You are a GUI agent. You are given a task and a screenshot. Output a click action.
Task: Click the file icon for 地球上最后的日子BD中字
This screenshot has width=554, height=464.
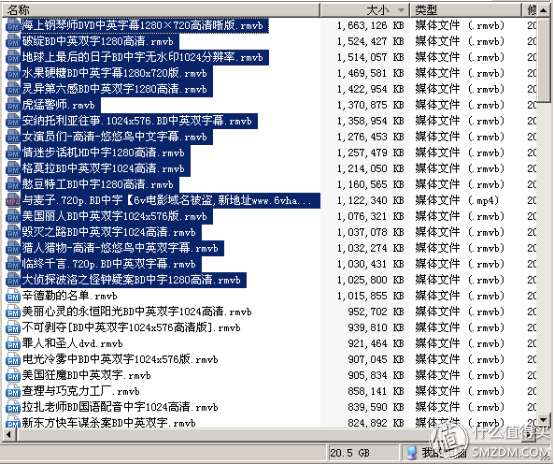(13, 58)
